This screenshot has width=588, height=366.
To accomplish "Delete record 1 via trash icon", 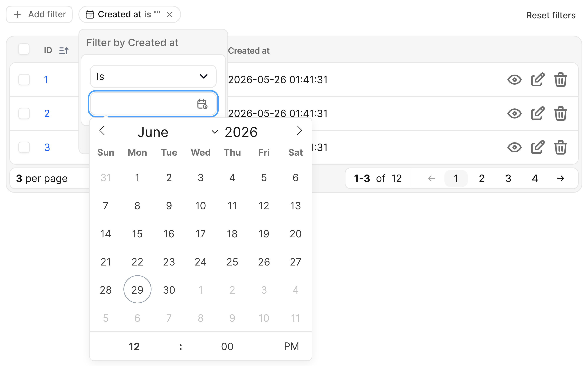I will [560, 79].
